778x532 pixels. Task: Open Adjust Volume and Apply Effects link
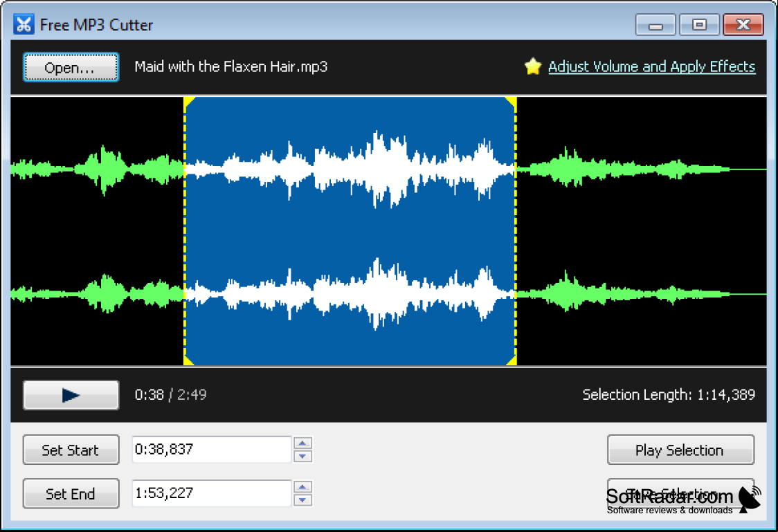click(x=651, y=66)
